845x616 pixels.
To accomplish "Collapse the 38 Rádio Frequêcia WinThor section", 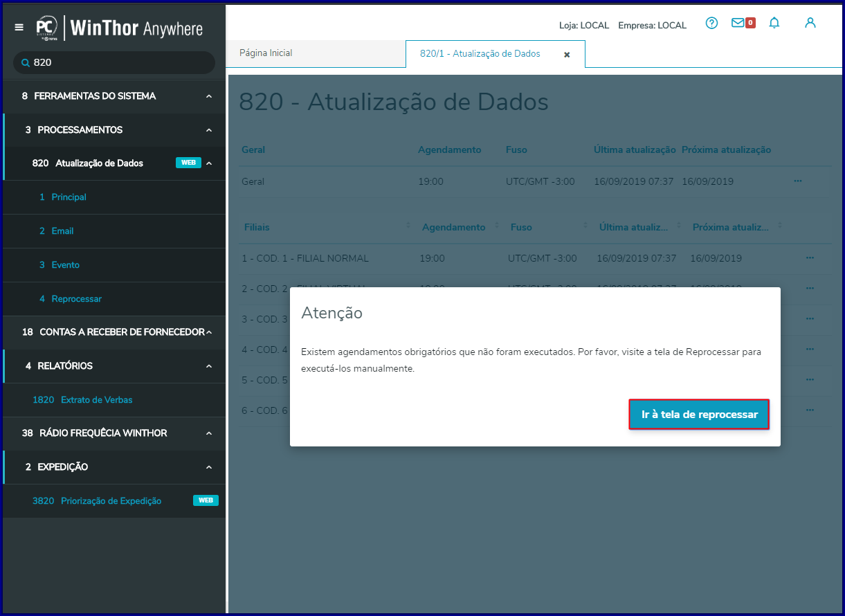I will [x=209, y=433].
